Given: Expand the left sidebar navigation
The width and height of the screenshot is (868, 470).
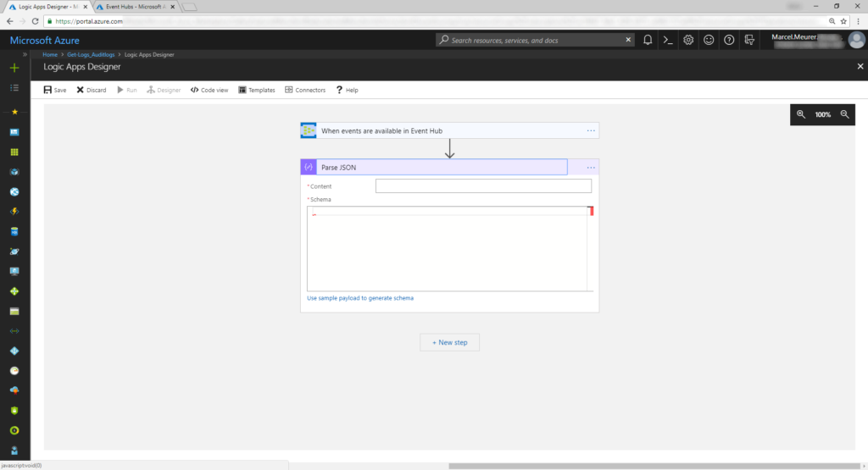Looking at the screenshot, I should tap(25, 54).
